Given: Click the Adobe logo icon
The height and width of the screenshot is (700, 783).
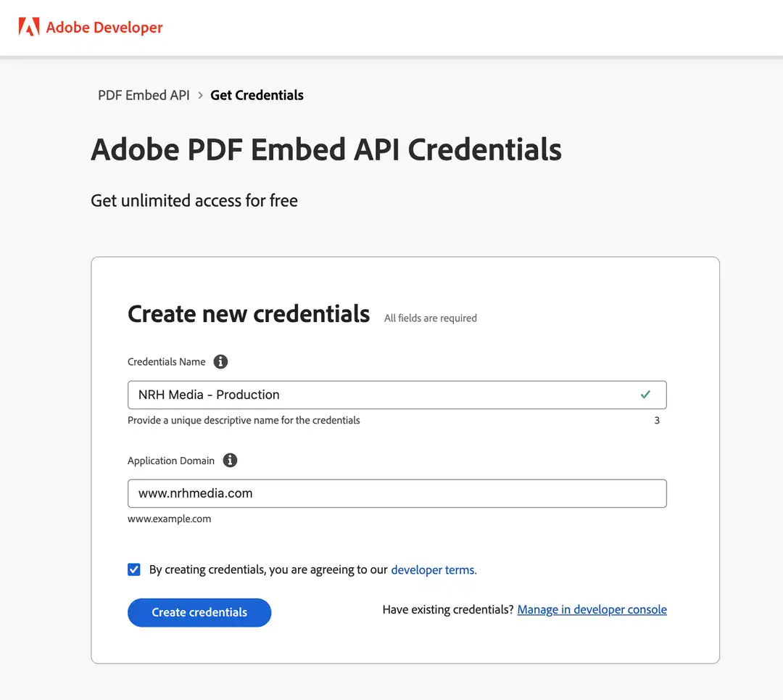Looking at the screenshot, I should click(29, 27).
